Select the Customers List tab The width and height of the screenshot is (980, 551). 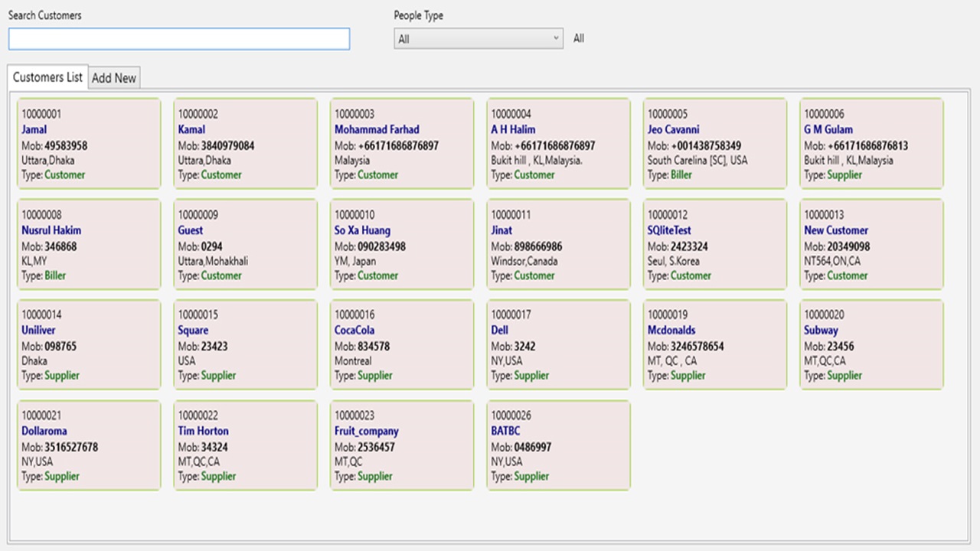[x=47, y=77]
